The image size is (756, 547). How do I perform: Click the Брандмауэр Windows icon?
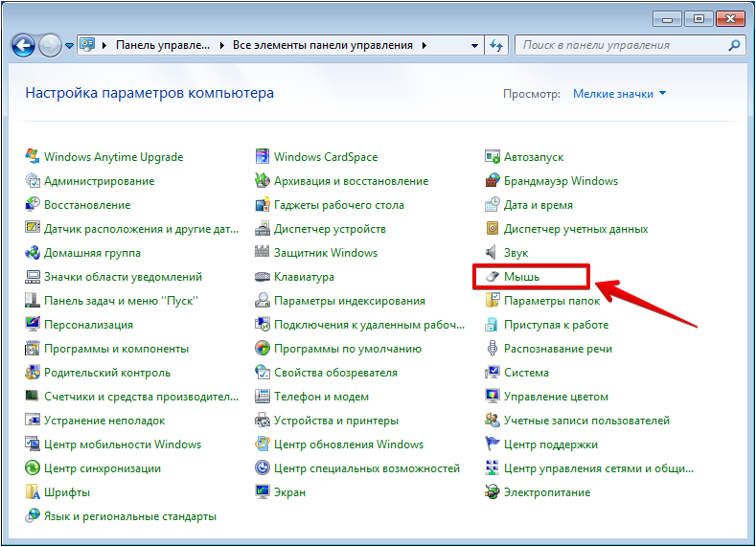pyautogui.click(x=493, y=180)
